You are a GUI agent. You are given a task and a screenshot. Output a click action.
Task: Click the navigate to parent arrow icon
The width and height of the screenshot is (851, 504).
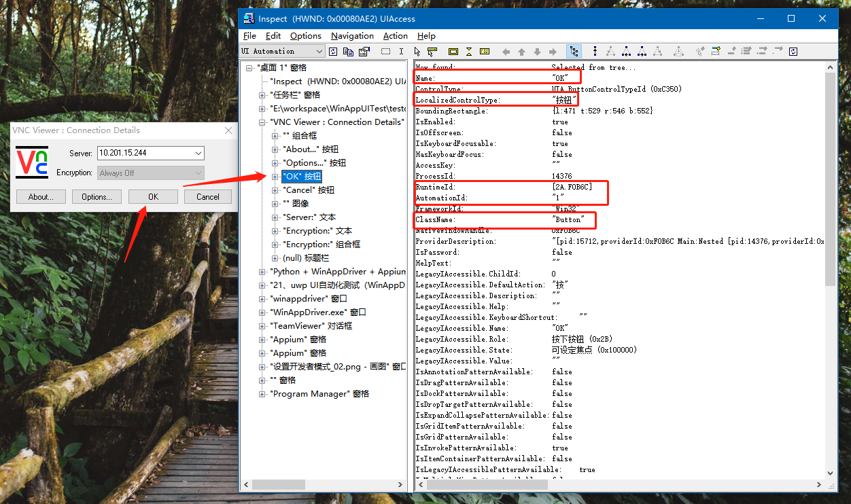(x=521, y=51)
